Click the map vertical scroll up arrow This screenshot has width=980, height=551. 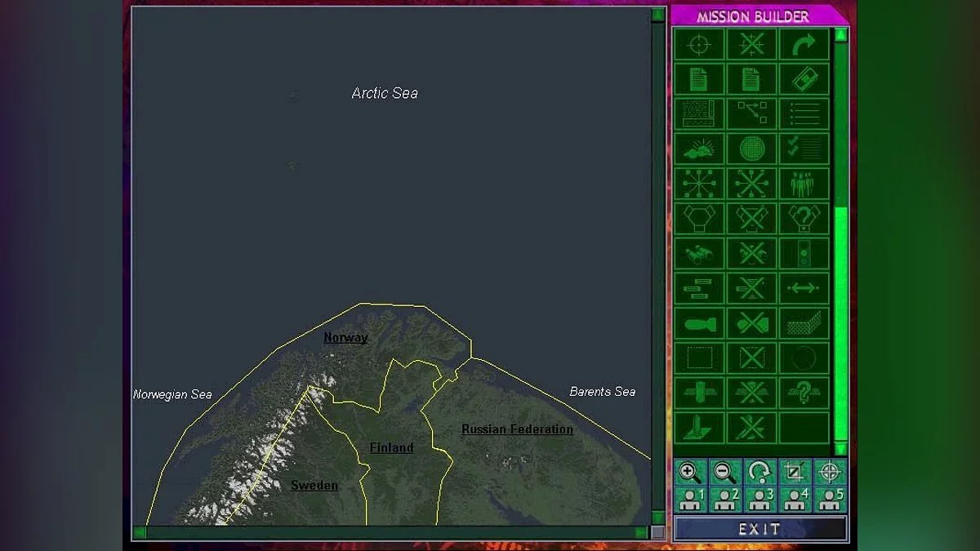point(657,15)
